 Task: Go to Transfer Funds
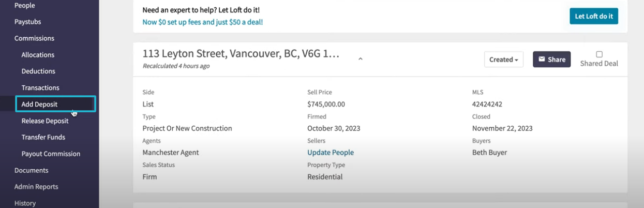43,137
